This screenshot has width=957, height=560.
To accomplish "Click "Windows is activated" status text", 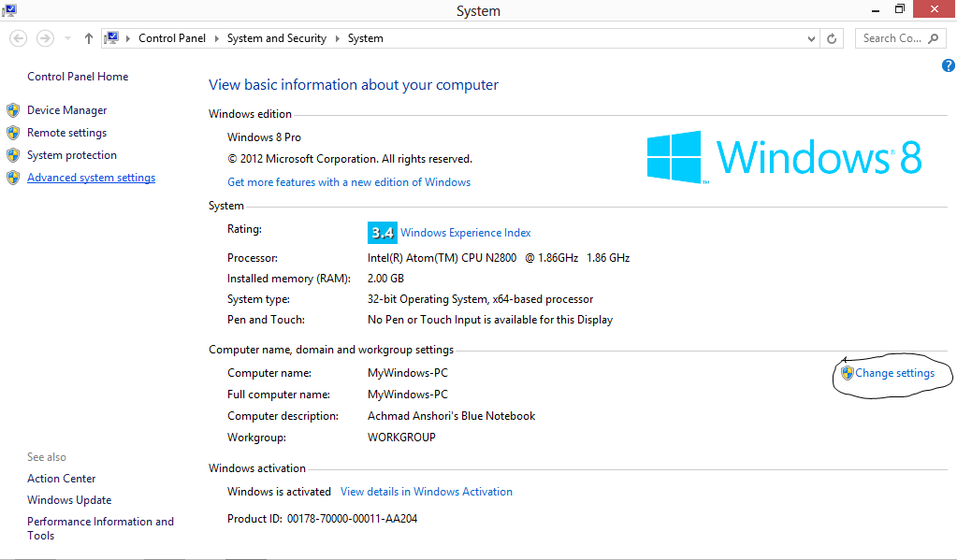I will [279, 492].
